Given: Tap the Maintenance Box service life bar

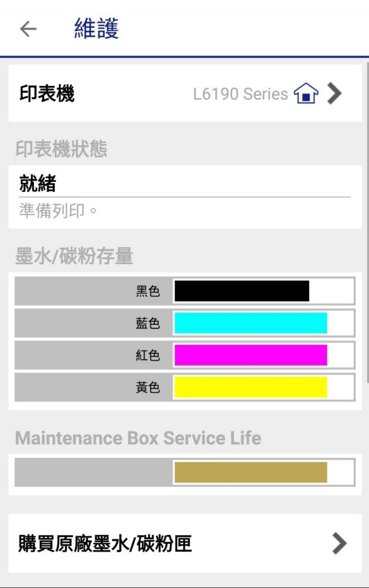Looking at the screenshot, I should click(264, 472).
